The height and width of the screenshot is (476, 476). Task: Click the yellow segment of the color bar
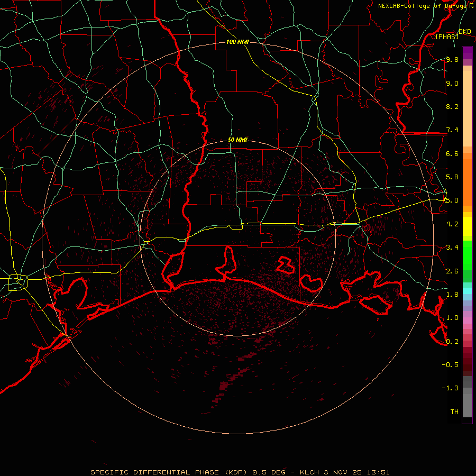pyautogui.click(x=467, y=226)
